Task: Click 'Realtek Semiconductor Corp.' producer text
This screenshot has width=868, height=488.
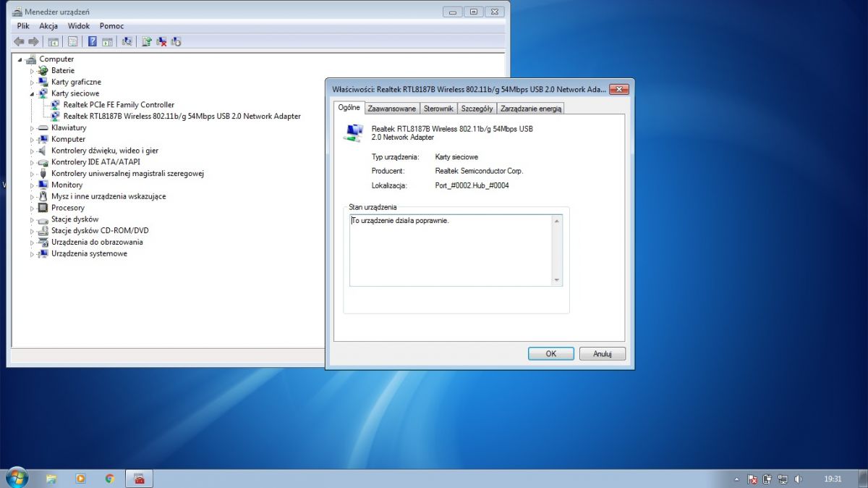Action: [479, 171]
